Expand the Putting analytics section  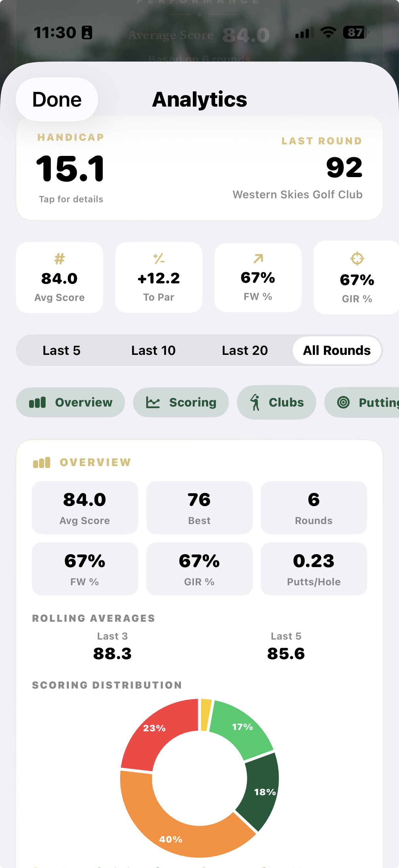click(367, 402)
